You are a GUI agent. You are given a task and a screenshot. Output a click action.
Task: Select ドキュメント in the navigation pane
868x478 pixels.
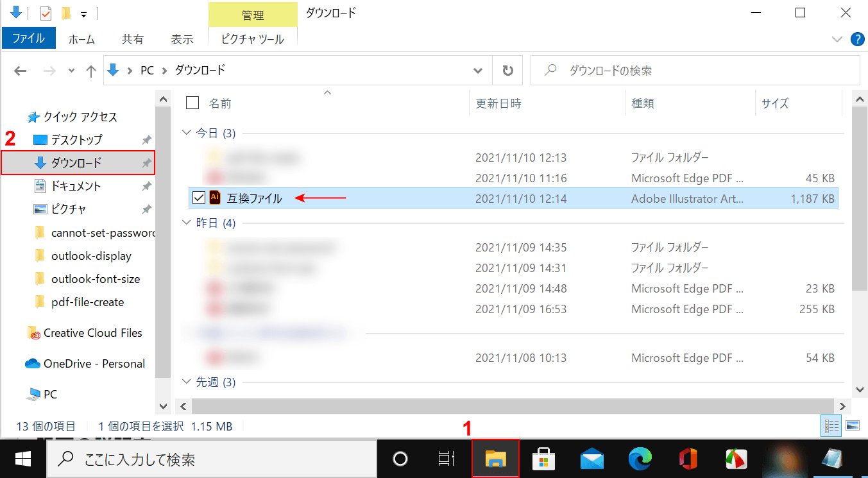[76, 186]
